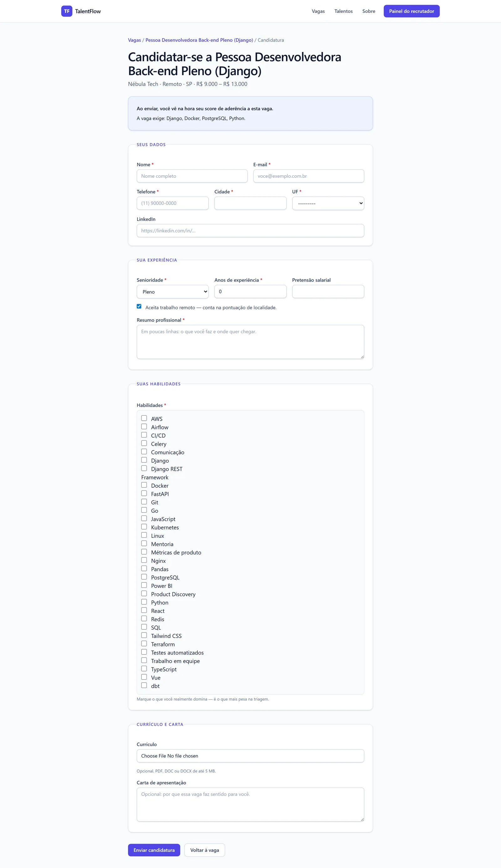Check Métricas de produto checkbox

point(144,552)
